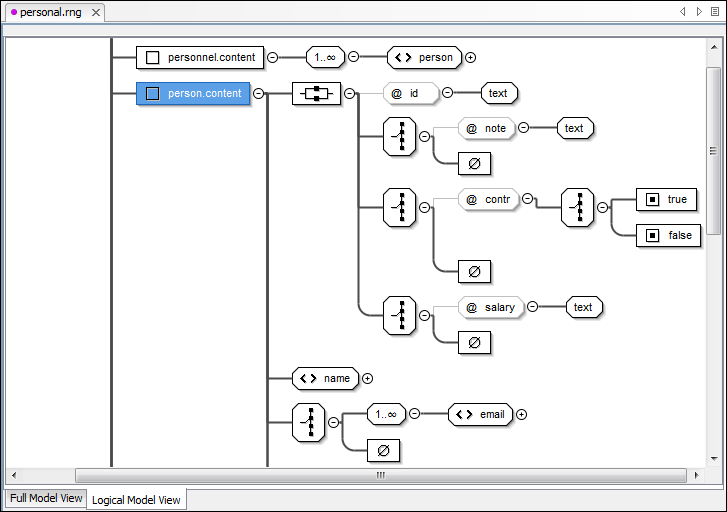Open the Logical Model View tab

tap(136, 499)
